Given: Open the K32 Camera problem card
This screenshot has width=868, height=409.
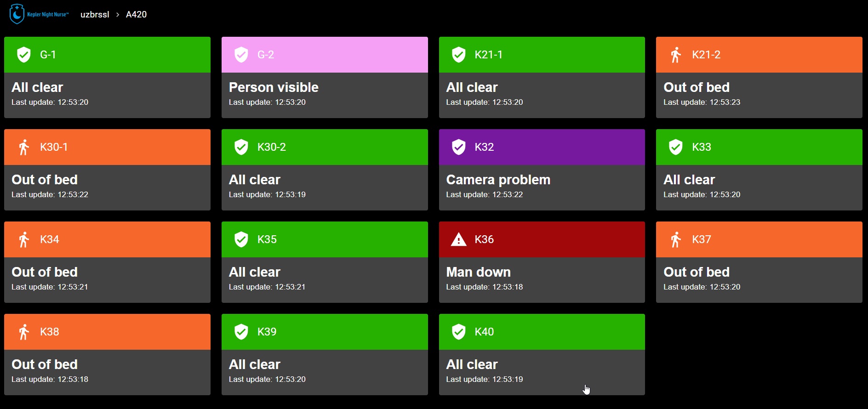Looking at the screenshot, I should click(x=542, y=170).
